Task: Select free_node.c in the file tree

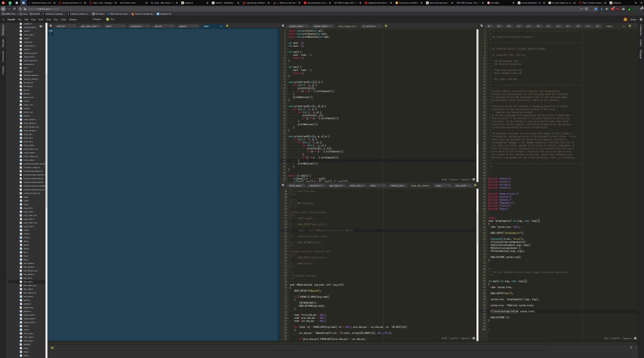Action: click(28, 282)
